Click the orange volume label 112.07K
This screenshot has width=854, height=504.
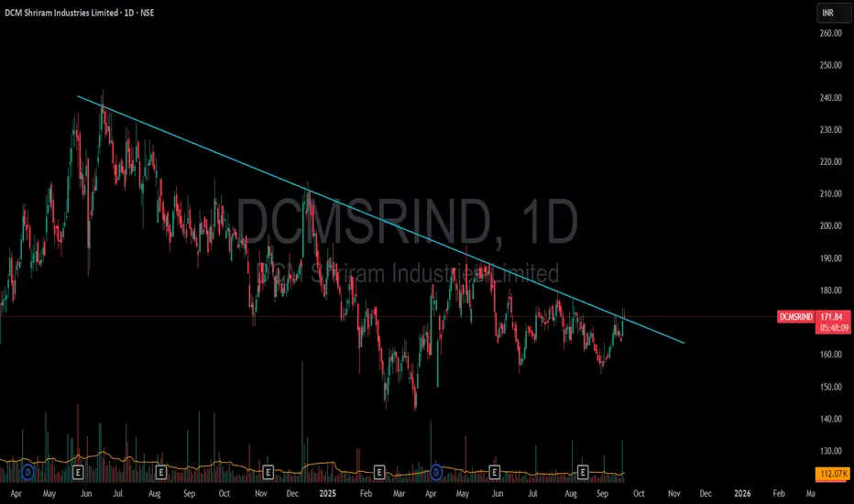[833, 474]
